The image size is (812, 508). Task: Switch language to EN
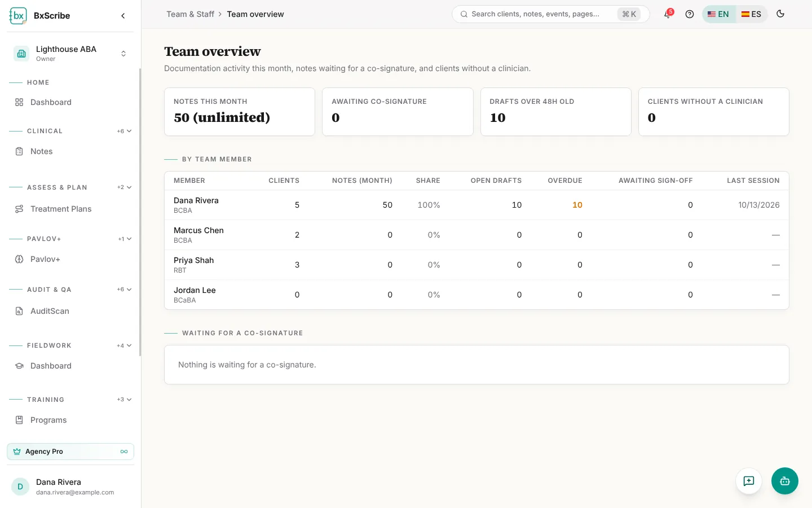click(x=718, y=14)
